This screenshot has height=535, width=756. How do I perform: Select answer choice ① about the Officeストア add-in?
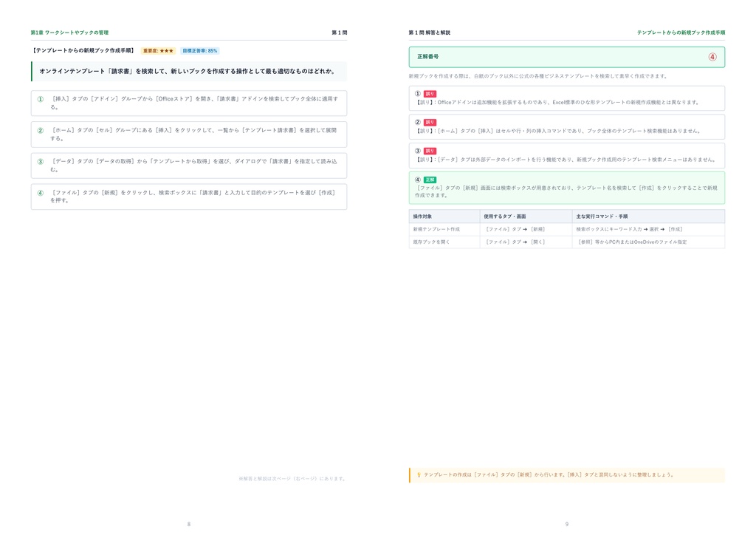point(189,103)
